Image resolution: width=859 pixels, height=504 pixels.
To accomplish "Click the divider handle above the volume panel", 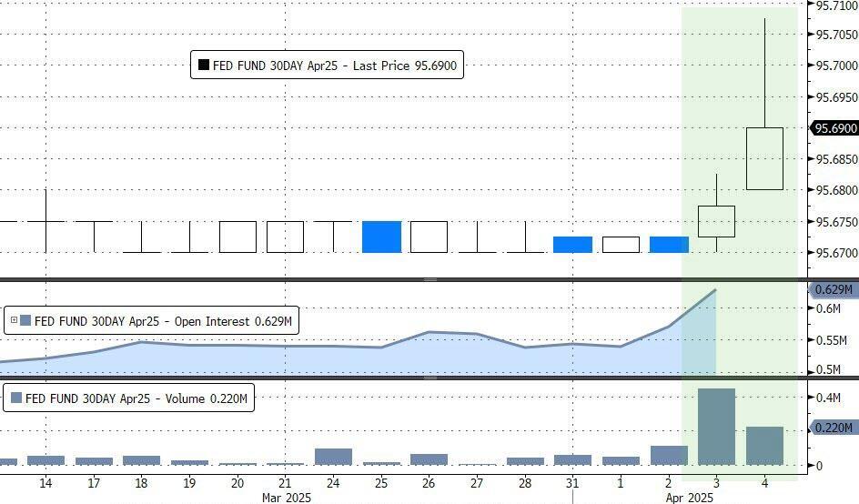I will coord(429,378).
